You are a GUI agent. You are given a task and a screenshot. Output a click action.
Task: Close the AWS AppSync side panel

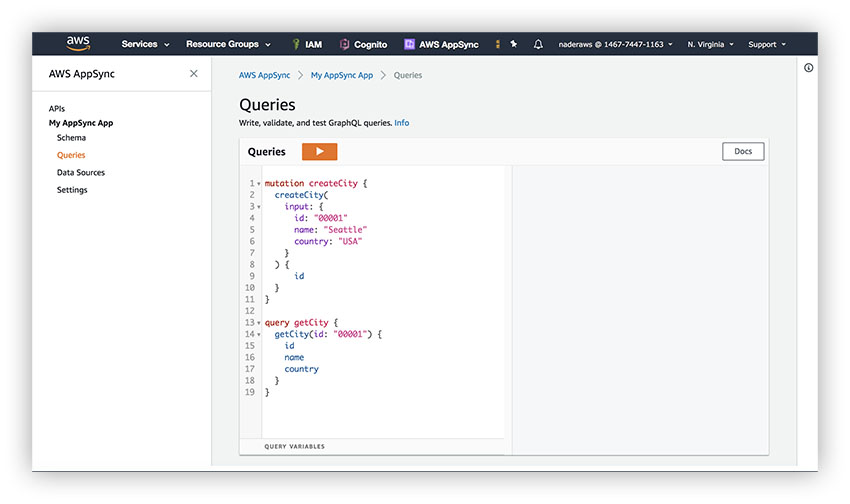[194, 74]
